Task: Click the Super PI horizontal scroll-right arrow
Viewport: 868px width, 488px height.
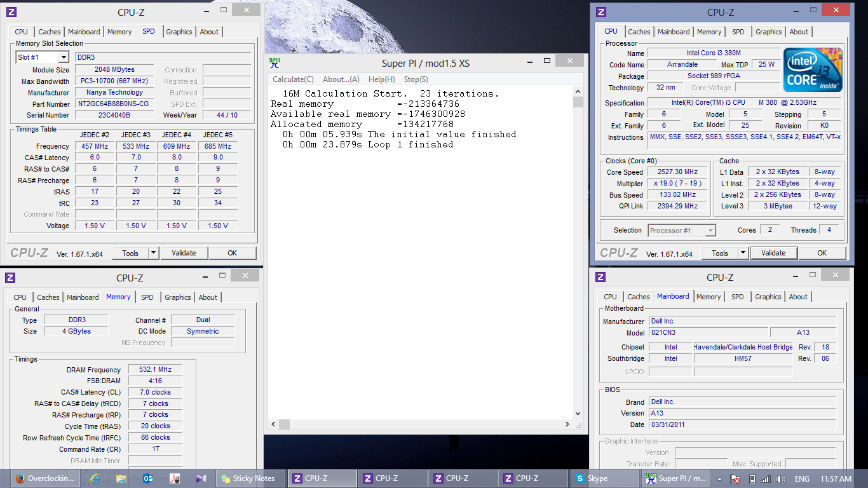Action: click(567, 424)
